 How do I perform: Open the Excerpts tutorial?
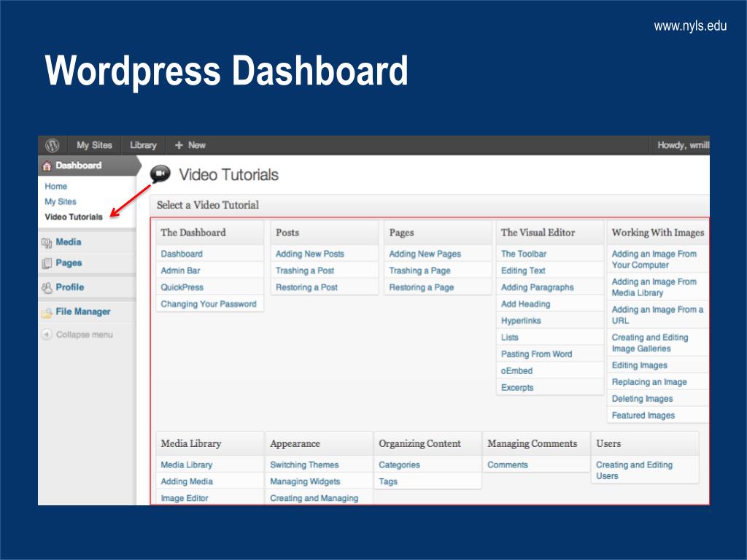(x=517, y=387)
